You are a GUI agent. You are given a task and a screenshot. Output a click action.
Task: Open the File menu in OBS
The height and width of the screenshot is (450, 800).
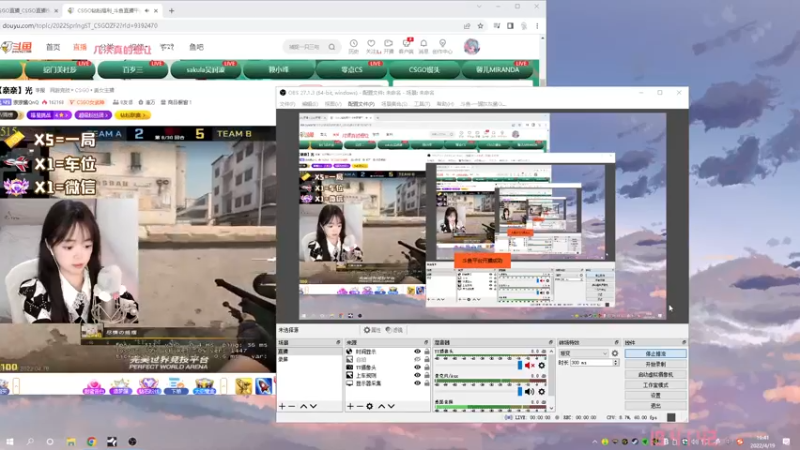[287, 104]
